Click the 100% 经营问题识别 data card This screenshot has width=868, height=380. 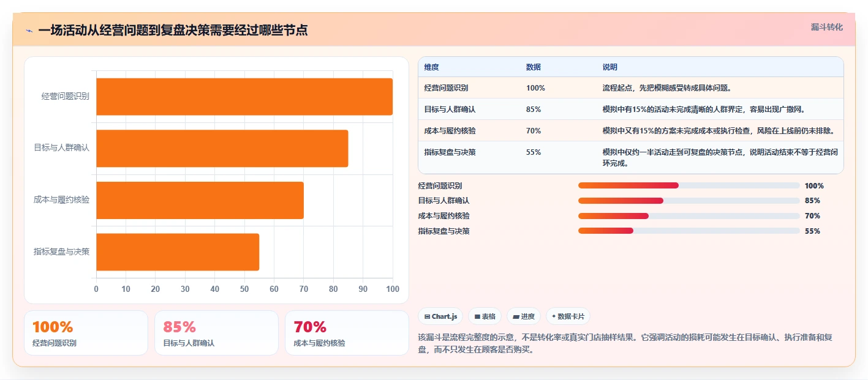(x=86, y=333)
